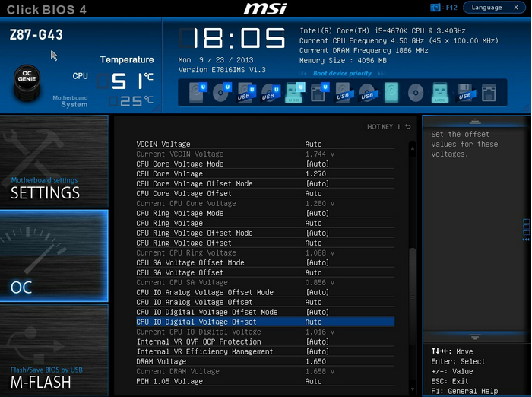Click the settings list scrollbar thumb
The width and height of the screenshot is (532, 397).
tap(413, 296)
